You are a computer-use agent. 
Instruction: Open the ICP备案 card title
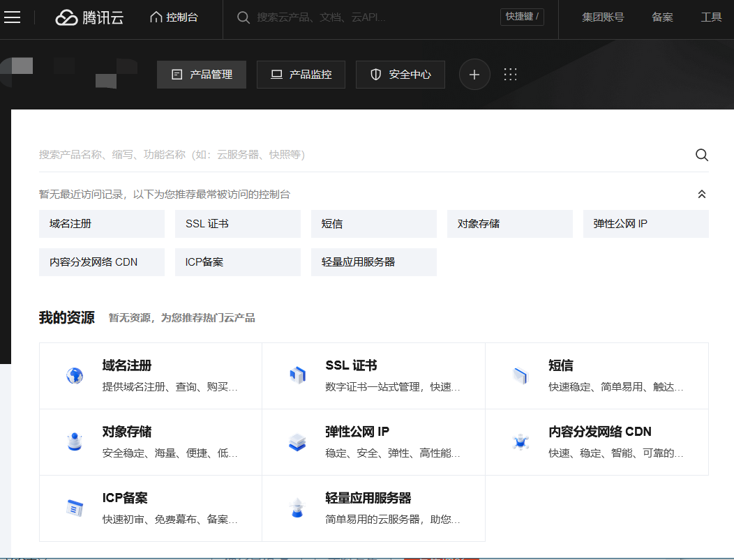(125, 498)
